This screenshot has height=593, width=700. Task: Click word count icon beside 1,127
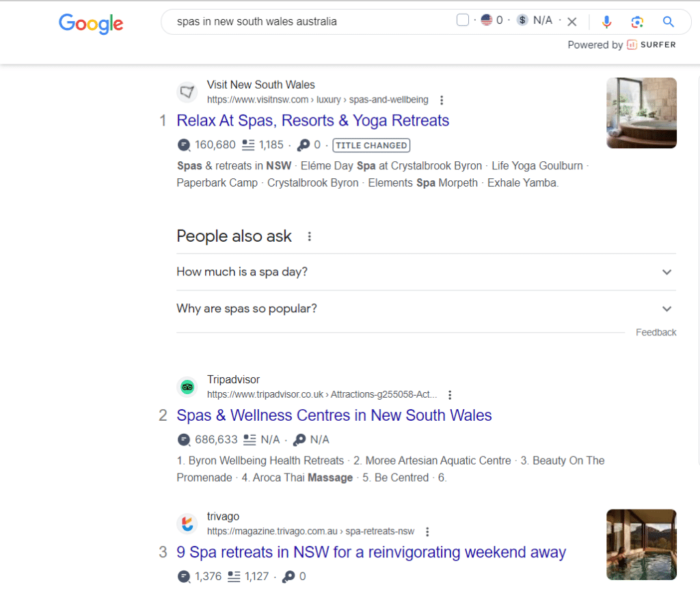pyautogui.click(x=234, y=577)
